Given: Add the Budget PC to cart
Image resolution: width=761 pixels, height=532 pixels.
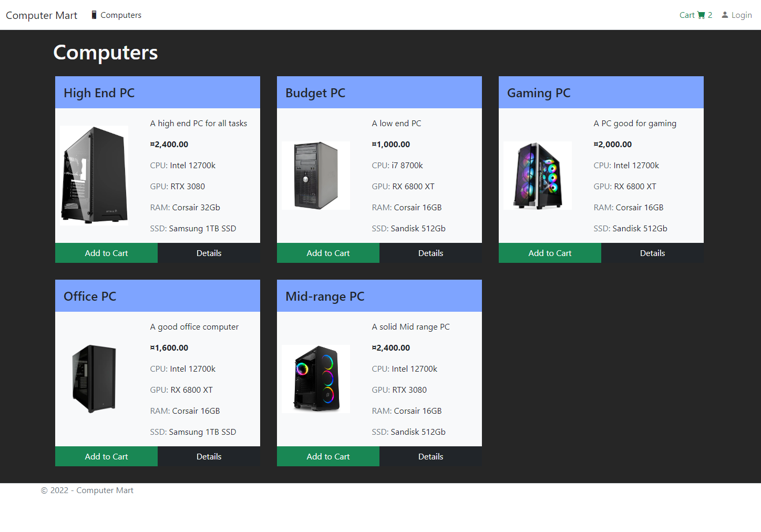Looking at the screenshot, I should 328,253.
